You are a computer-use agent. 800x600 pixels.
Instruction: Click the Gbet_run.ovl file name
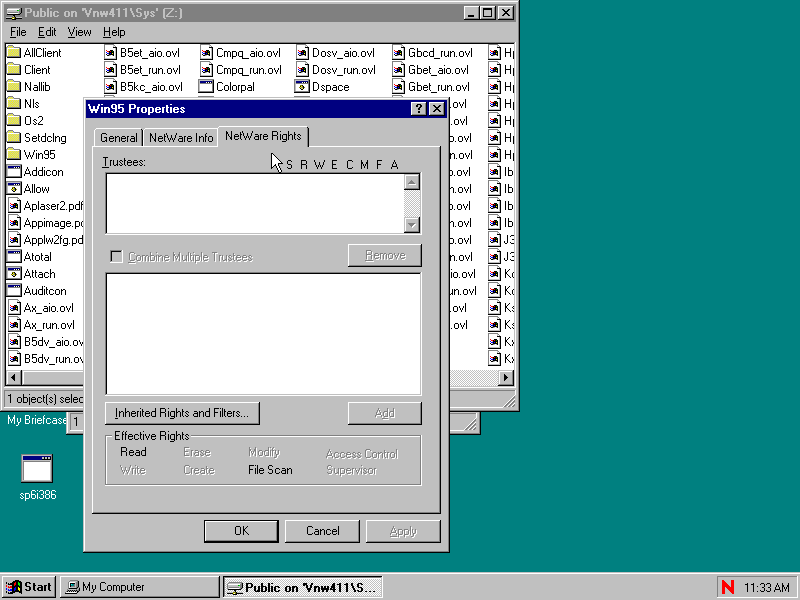pyautogui.click(x=439, y=87)
